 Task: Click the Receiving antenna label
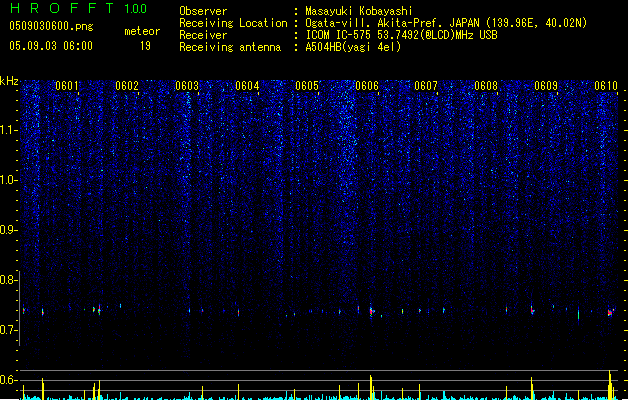230,47
